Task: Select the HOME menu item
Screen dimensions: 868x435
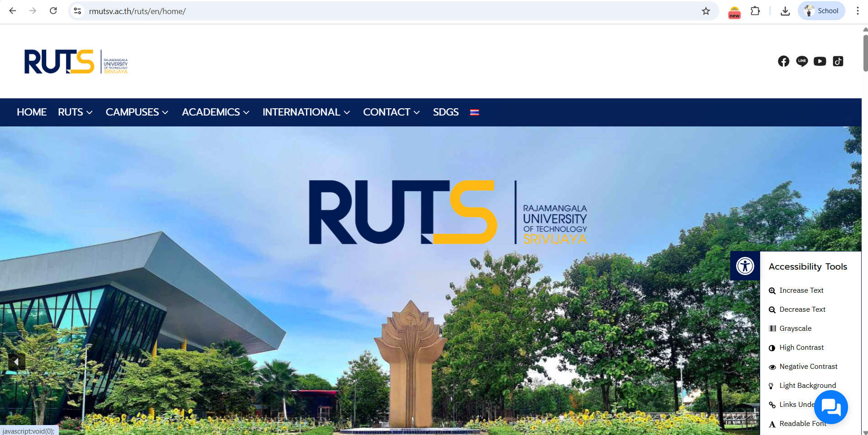Action: pyautogui.click(x=31, y=112)
